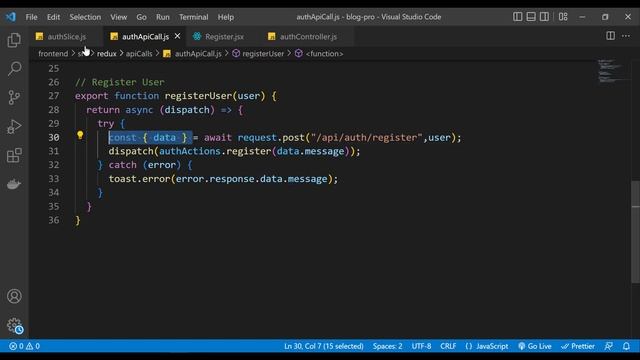
Task: Click the lightbulb code action on line 30
Action: [x=80, y=136]
